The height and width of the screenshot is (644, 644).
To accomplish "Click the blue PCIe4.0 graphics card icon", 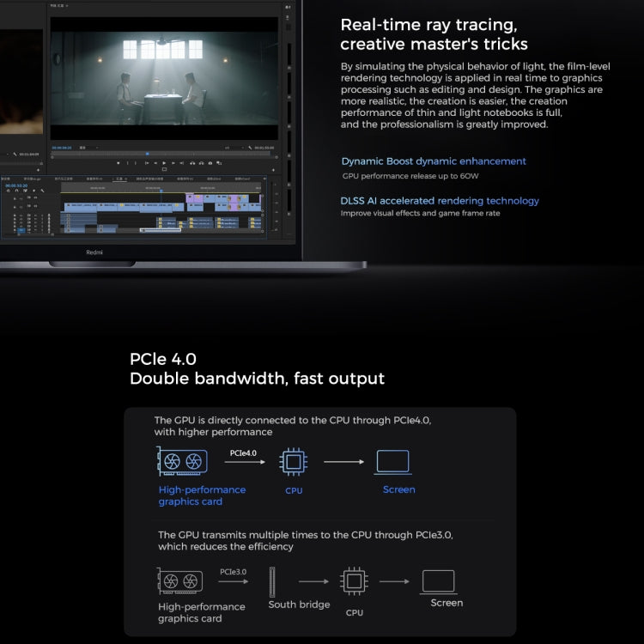I will [x=182, y=462].
